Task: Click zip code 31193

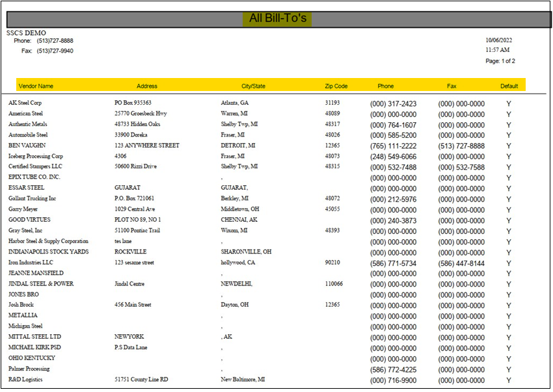Action: [332, 103]
